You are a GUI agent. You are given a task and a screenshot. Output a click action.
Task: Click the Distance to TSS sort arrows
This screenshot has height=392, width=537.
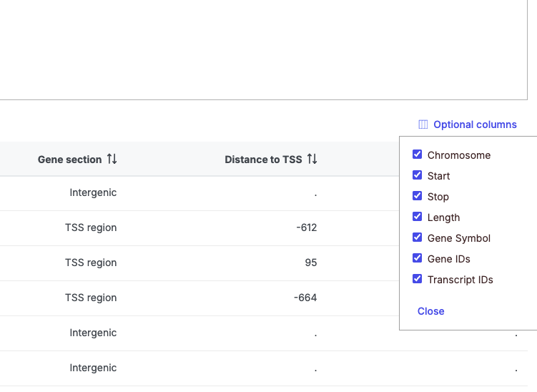click(312, 160)
